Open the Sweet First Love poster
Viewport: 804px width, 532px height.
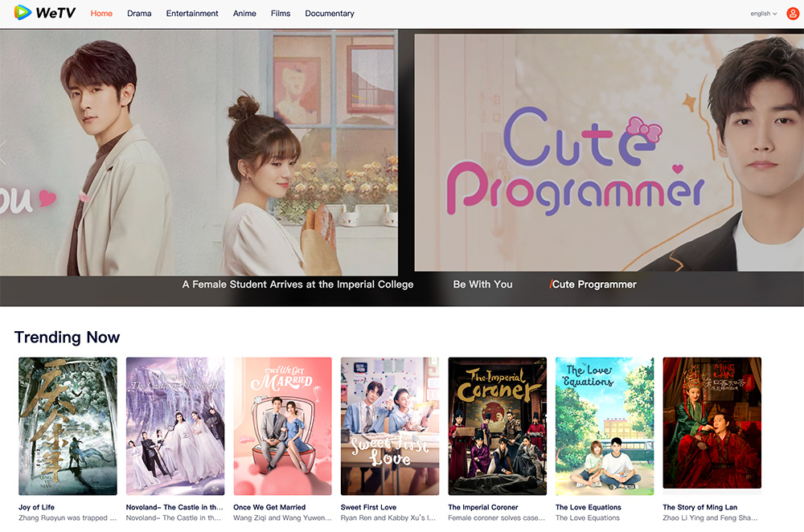[x=390, y=426]
